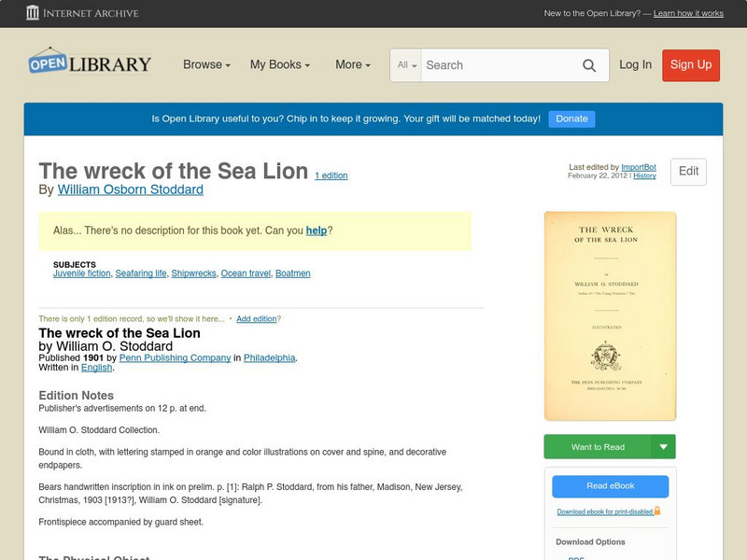Open the search scope 'All' selector
This screenshot has width=747, height=560.
click(407, 65)
